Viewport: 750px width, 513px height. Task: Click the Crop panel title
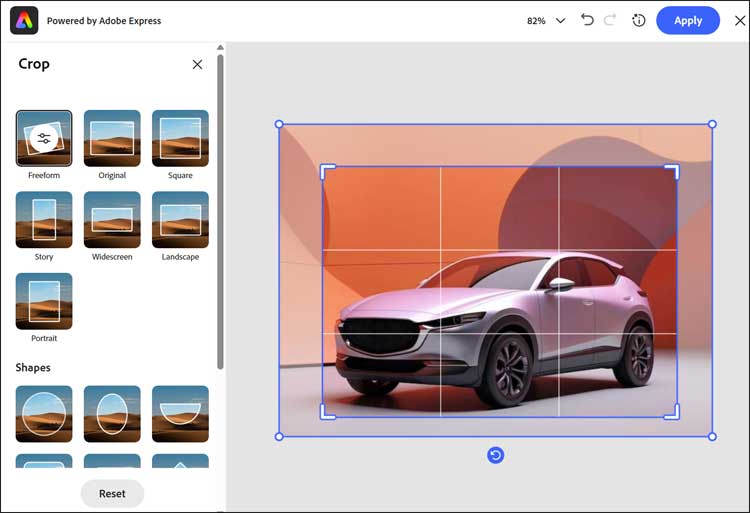point(34,64)
